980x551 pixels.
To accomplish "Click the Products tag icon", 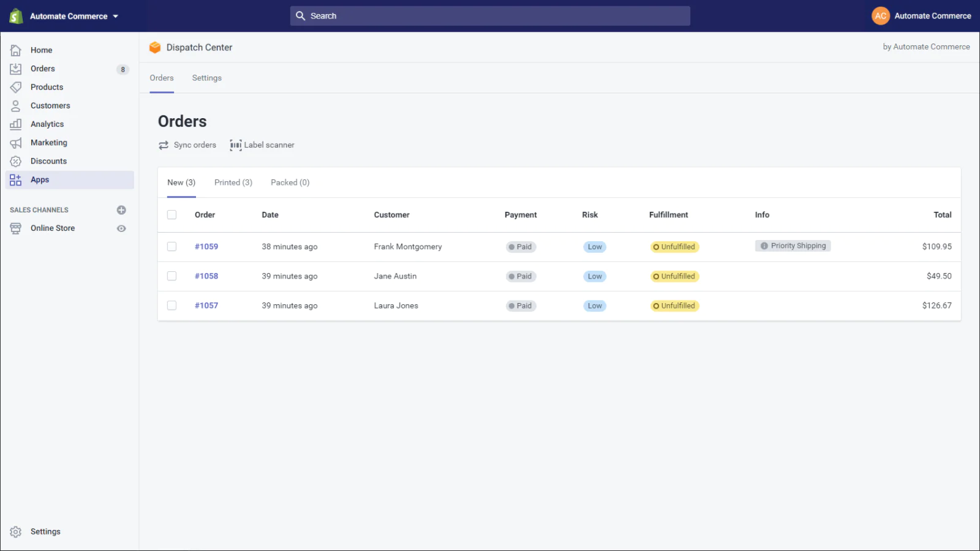I will coord(16,87).
